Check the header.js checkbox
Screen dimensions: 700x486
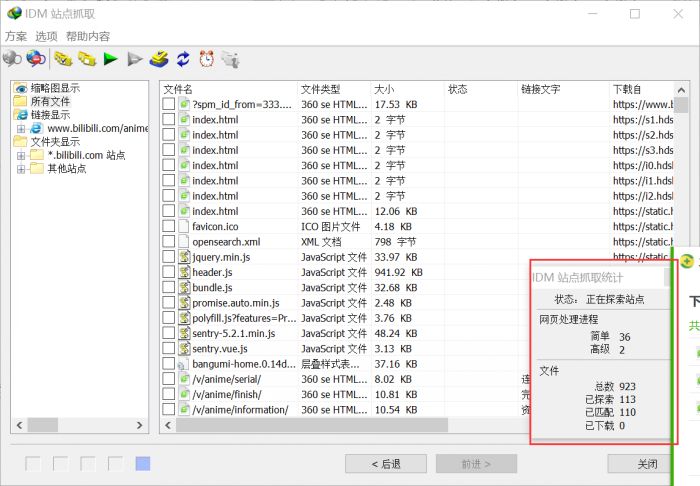(169, 272)
